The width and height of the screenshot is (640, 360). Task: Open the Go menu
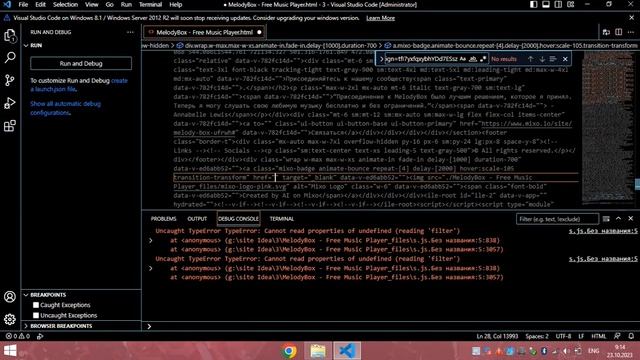pos(109,4)
